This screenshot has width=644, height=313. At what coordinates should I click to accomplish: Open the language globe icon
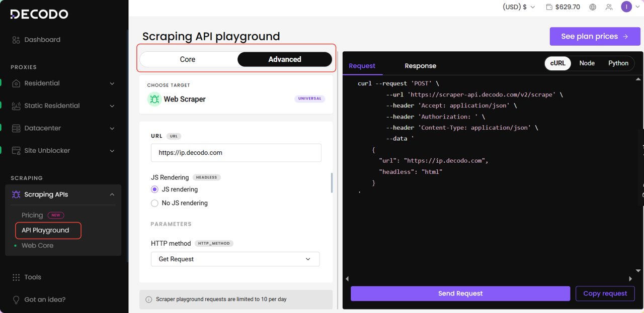click(x=593, y=7)
